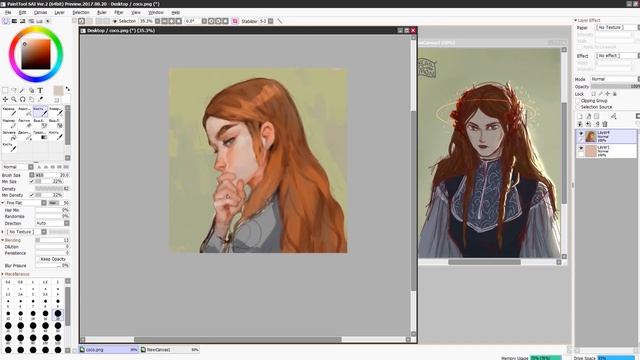Adjust the brush Density slider
Image resolution: width=640 pixels, height=360 pixels.
point(52,189)
